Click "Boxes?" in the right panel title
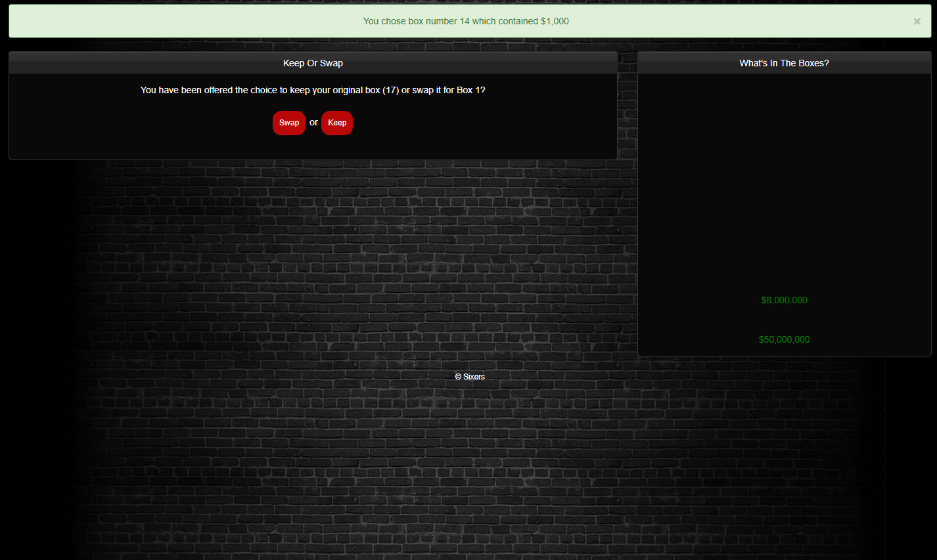937x560 pixels. pyautogui.click(x=813, y=63)
